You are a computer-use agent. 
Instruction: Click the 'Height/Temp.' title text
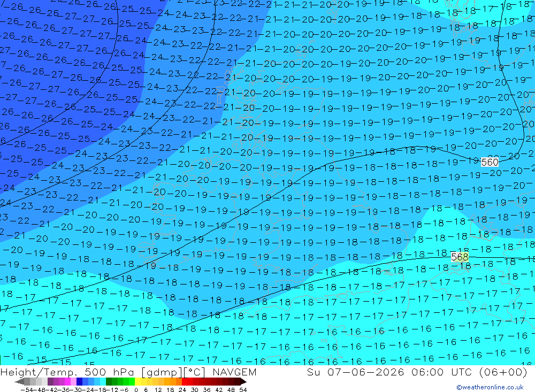(x=38, y=372)
